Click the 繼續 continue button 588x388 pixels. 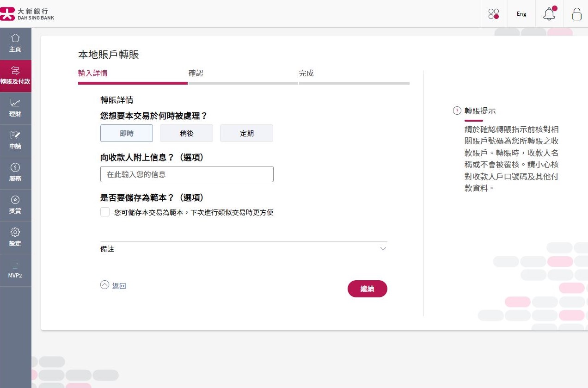click(367, 289)
